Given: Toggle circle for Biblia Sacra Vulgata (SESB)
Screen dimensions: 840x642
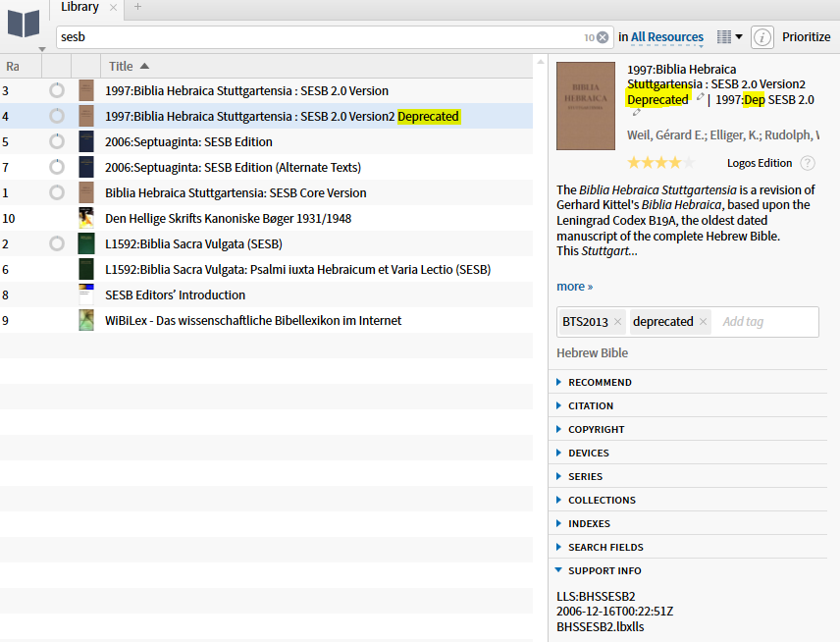Looking at the screenshot, I should click(x=57, y=243).
